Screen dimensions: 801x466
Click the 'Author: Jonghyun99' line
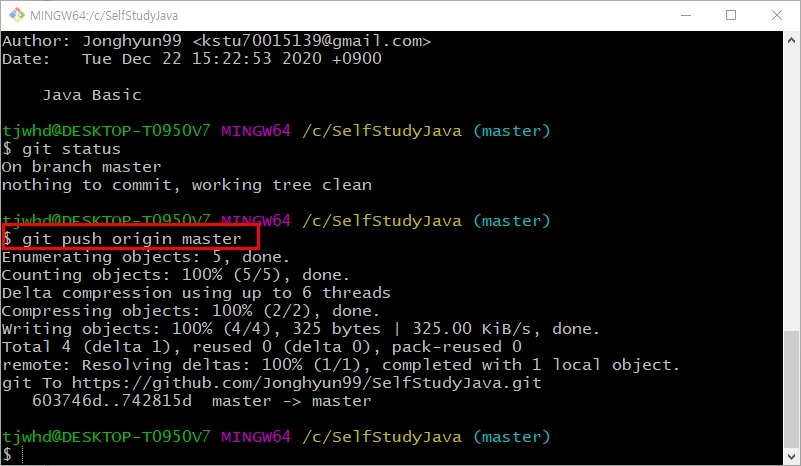216,41
